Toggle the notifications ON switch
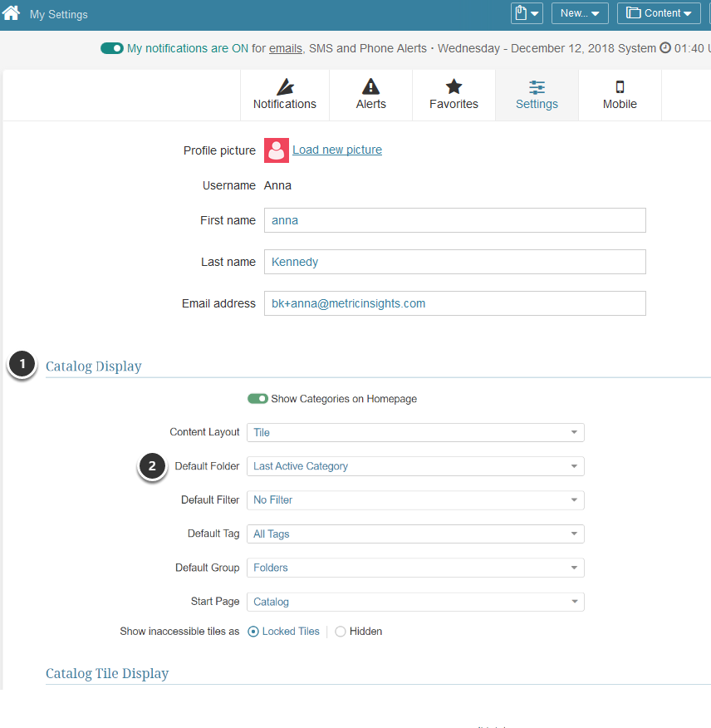Screen dimensions: 711x728 tap(112, 48)
